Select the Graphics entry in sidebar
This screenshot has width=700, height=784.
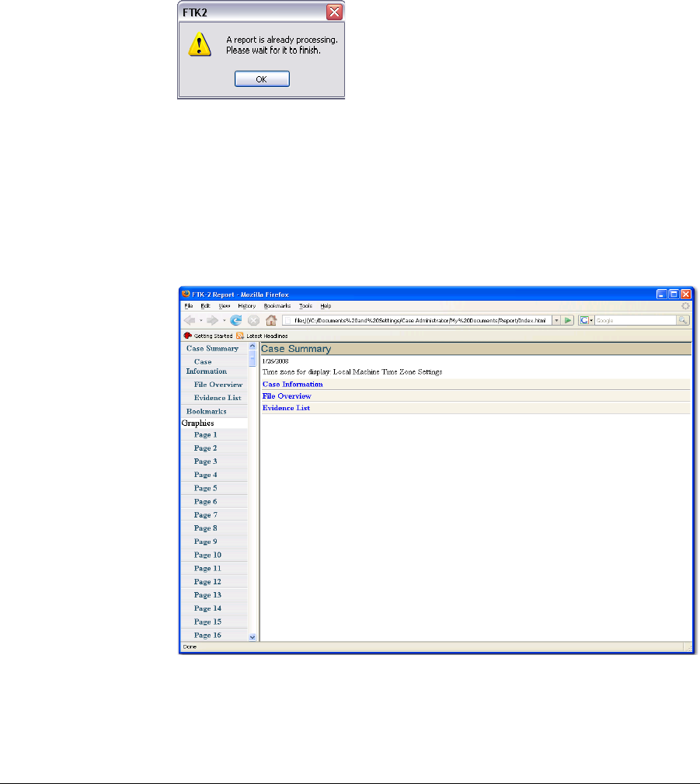197,423
